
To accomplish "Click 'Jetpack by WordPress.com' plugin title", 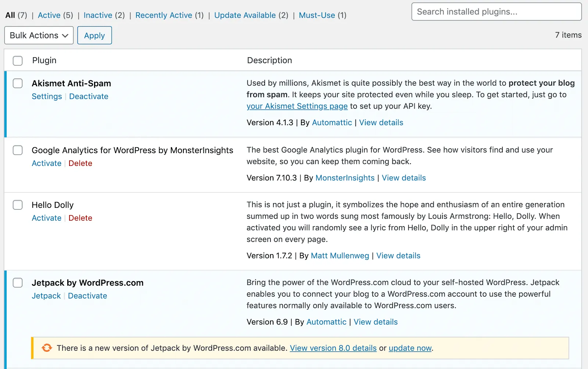I will tap(87, 283).
